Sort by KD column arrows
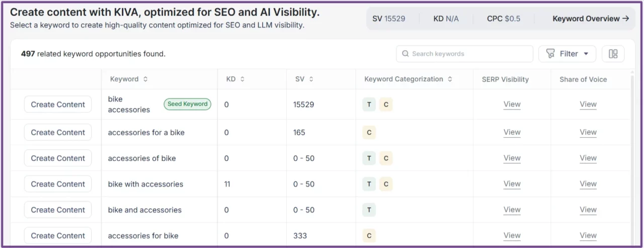The width and height of the screenshot is (644, 248). (x=242, y=79)
